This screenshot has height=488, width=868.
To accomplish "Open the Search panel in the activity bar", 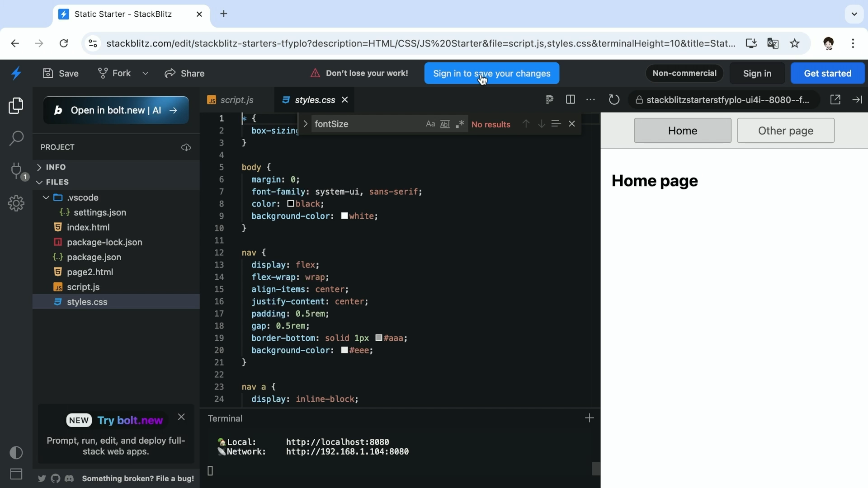I will (16, 138).
